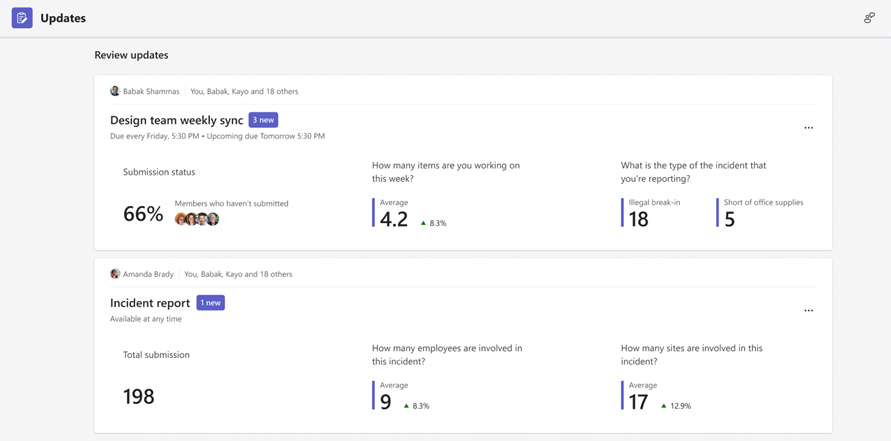Open the Design team weekly sync title
891x441 pixels.
coord(176,120)
